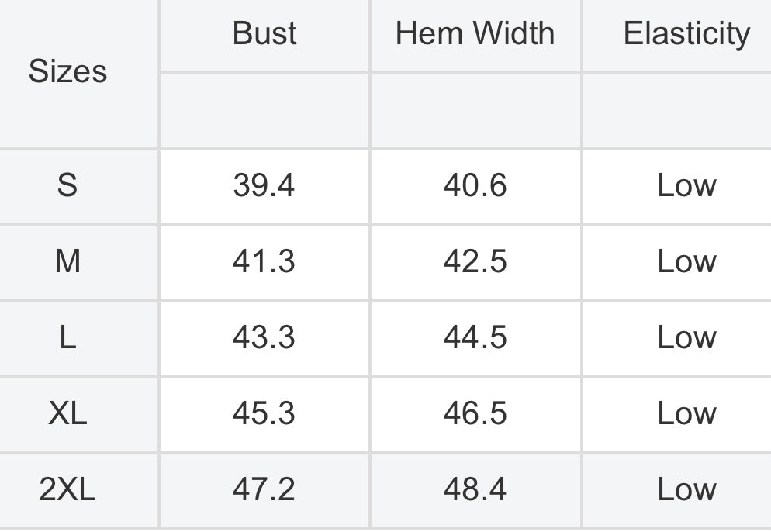Click hem width value 40.6
Image resolution: width=771 pixels, height=532 pixels.
(475, 185)
